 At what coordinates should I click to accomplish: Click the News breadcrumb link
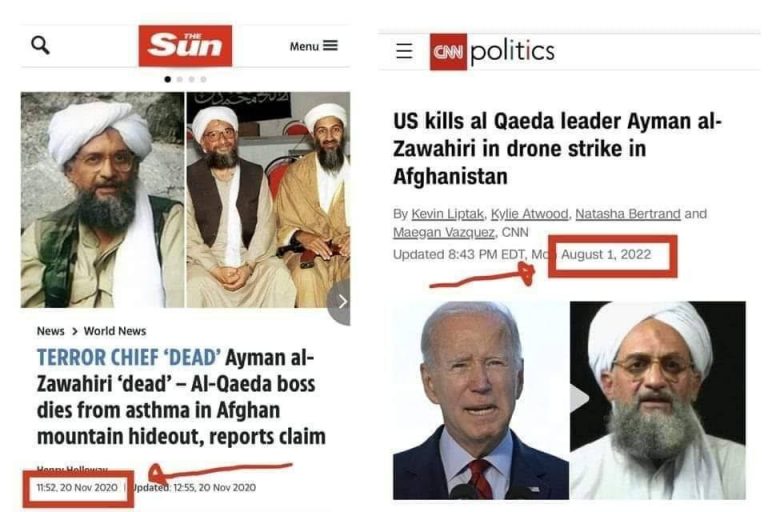[50, 331]
